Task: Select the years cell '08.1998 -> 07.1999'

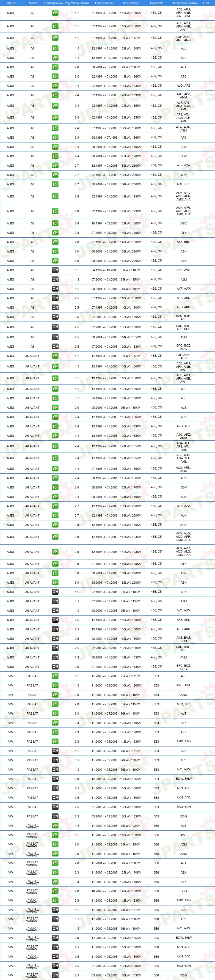Action: coord(104,137)
